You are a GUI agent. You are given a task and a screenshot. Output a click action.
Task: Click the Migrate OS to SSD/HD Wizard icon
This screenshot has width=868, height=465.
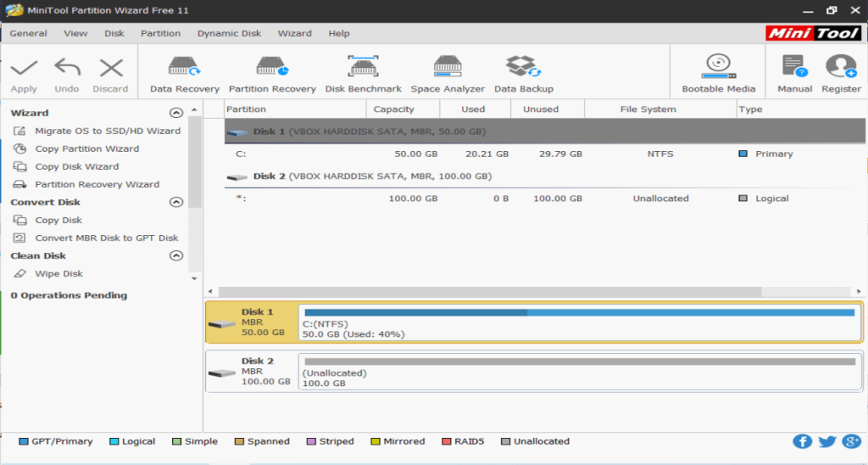coord(19,131)
